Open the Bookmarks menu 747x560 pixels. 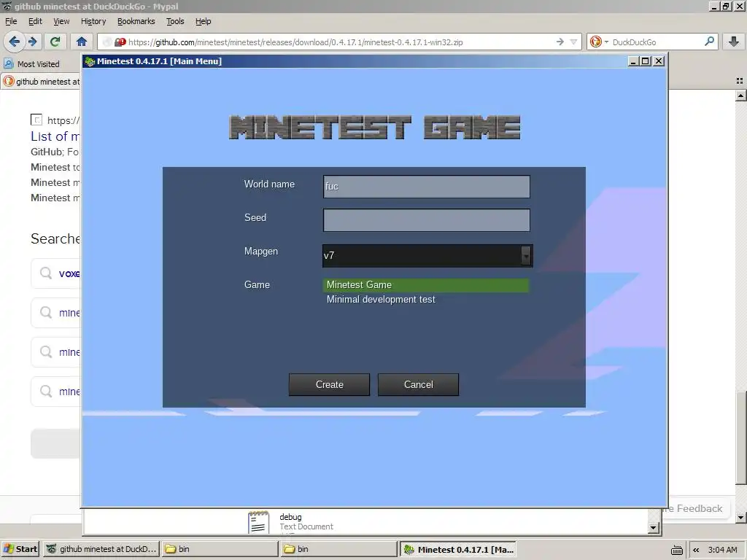click(136, 21)
